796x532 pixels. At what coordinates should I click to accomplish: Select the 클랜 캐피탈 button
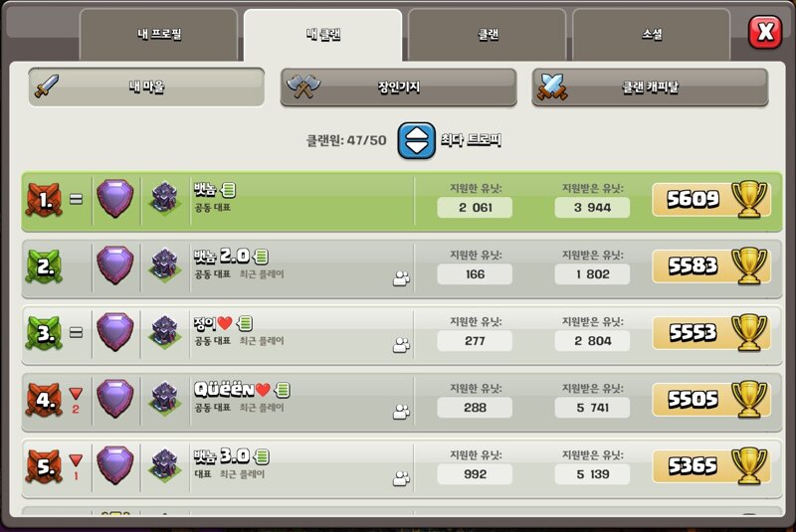click(x=650, y=88)
